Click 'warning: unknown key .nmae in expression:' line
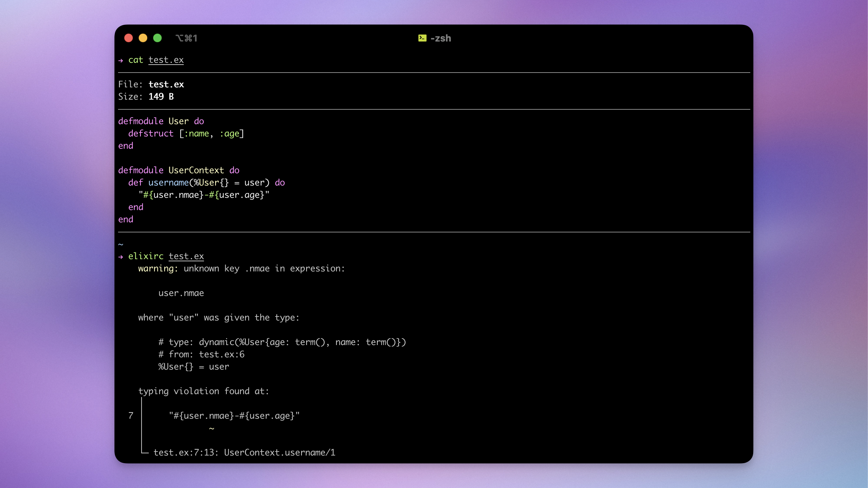Screen dimensions: 868x488 (x=242, y=269)
